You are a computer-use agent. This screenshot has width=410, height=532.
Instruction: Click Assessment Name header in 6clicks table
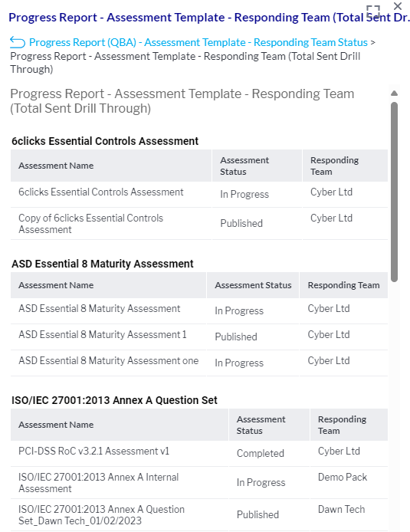click(x=56, y=166)
